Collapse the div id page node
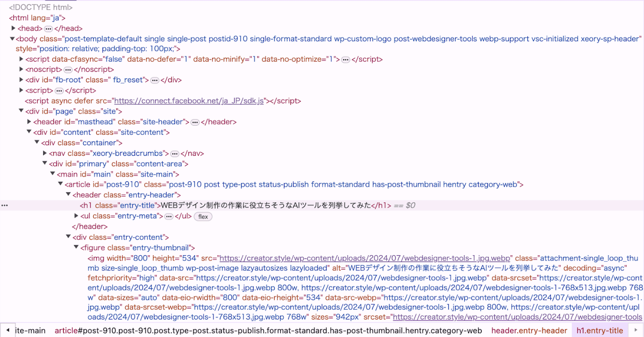Screen dimensions: 644x337 point(21,111)
